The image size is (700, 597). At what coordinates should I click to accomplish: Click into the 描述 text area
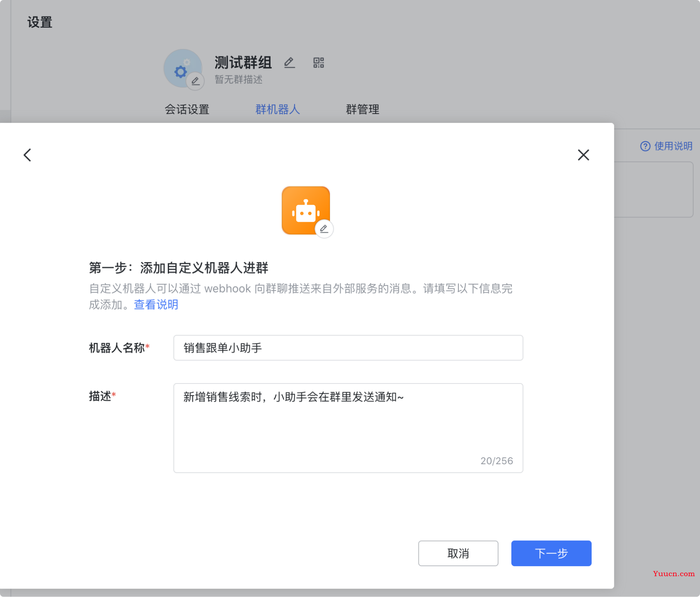(x=348, y=427)
